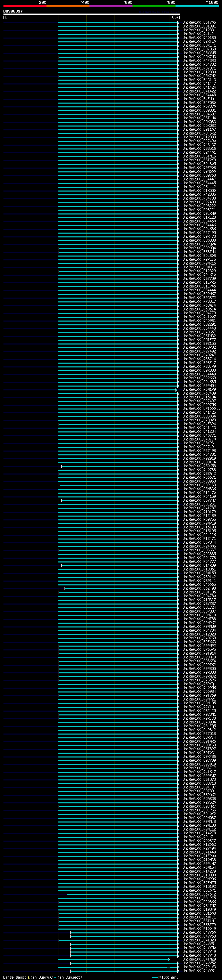Select label UniRef100_P92919
Image resolution: width=222 pixels, height=980 pixels.
coord(199,459)
